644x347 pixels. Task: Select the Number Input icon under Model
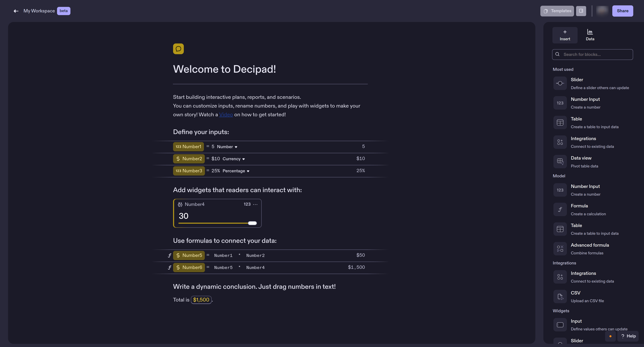[x=560, y=190]
